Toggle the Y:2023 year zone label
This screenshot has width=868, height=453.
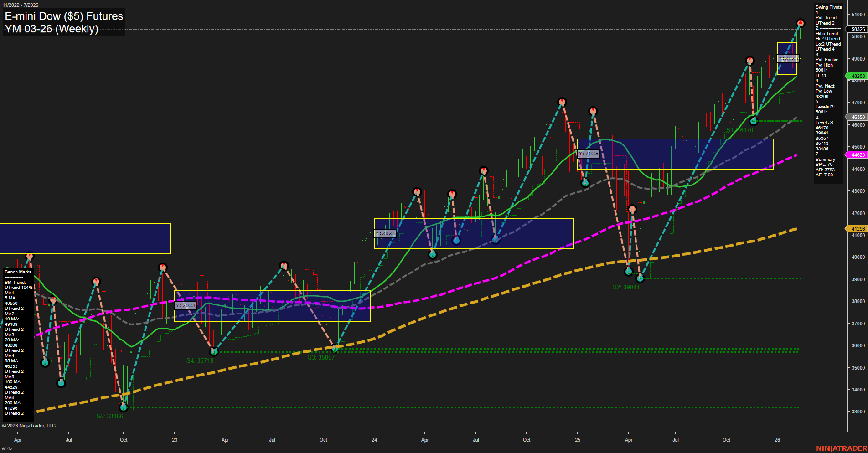point(185,305)
